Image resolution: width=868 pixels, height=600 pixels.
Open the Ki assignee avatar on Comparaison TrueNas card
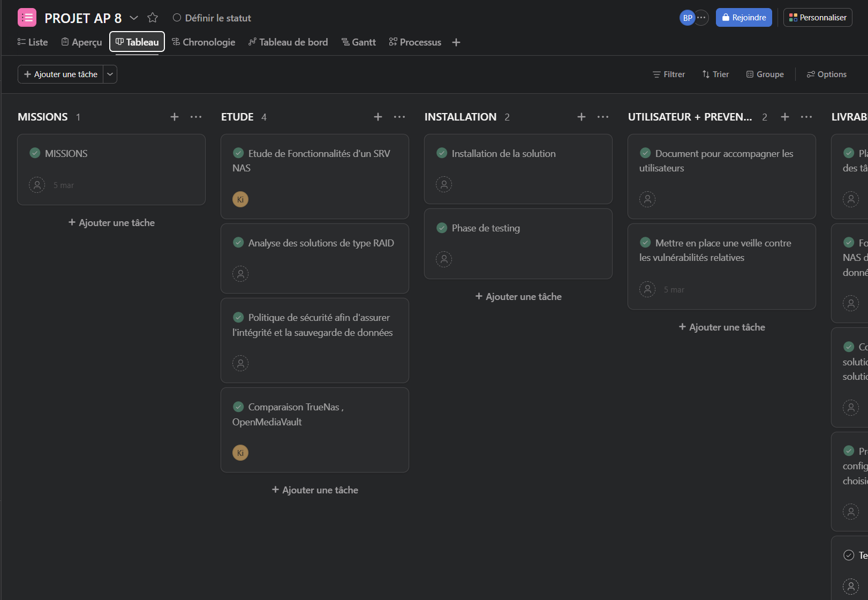[240, 453]
